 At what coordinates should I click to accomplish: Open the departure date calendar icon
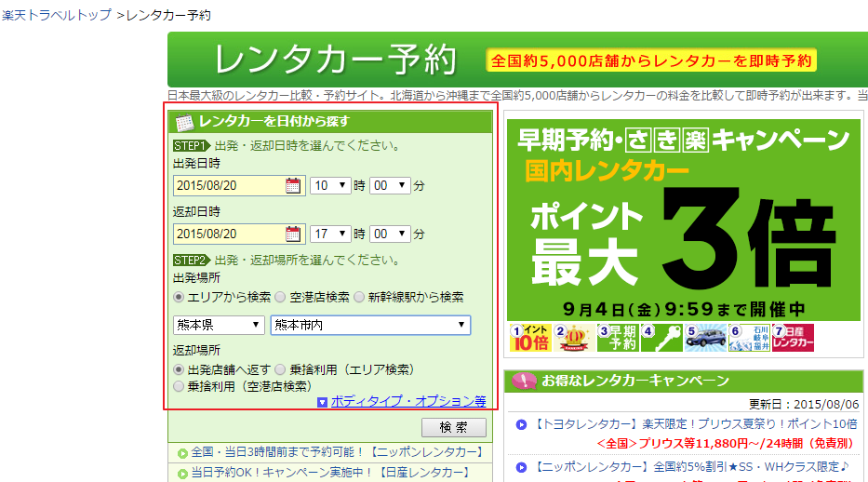tap(293, 186)
